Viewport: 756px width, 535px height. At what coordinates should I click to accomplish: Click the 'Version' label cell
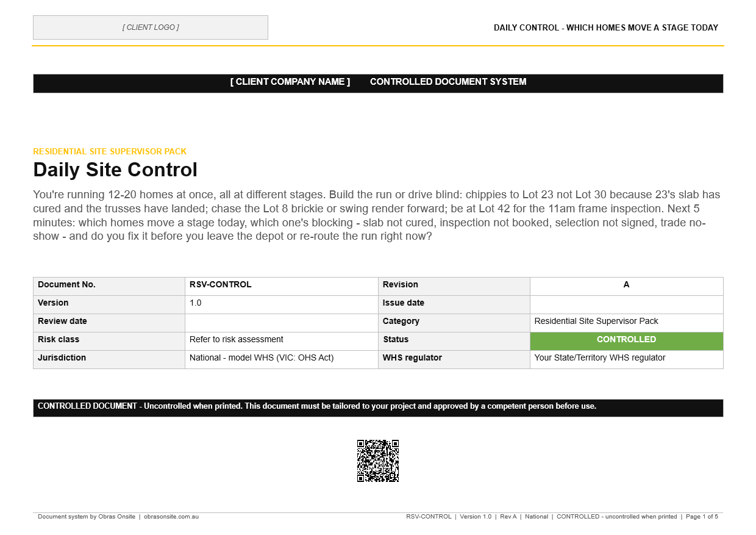tap(109, 304)
